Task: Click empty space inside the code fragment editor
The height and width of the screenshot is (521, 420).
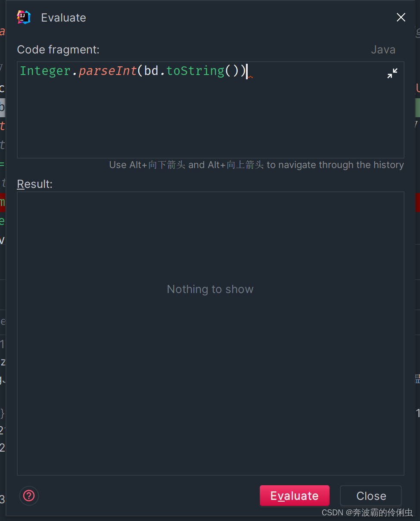Action: (x=210, y=121)
